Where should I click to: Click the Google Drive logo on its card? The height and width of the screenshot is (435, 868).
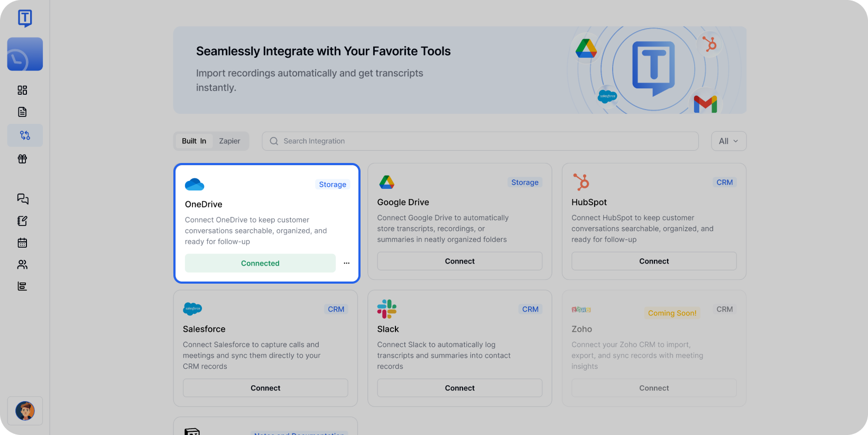point(387,182)
